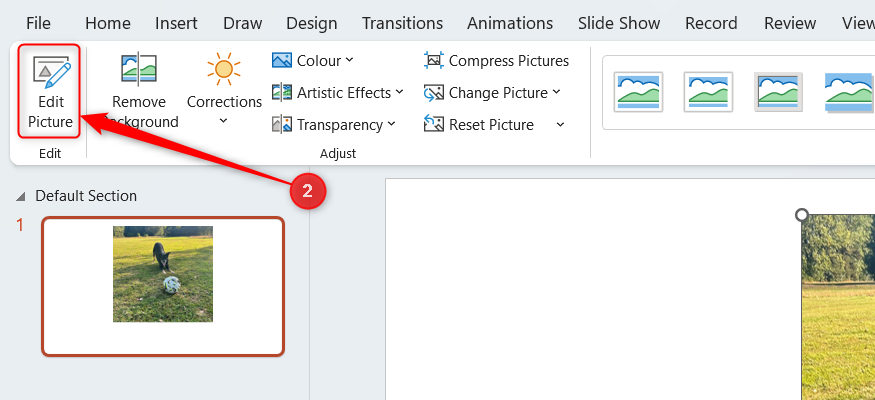Open the File tab
The height and width of the screenshot is (400, 875).
[x=38, y=23]
